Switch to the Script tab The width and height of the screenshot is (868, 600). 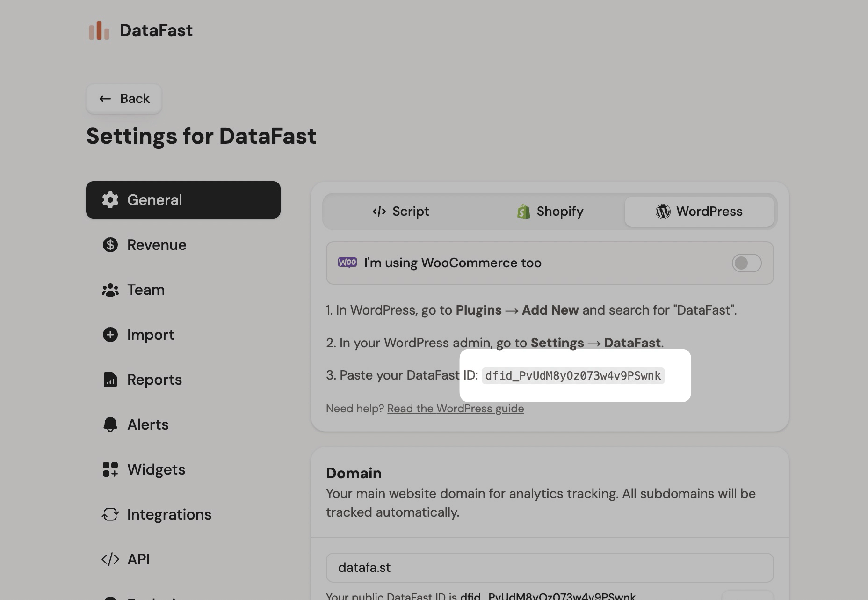pos(400,212)
